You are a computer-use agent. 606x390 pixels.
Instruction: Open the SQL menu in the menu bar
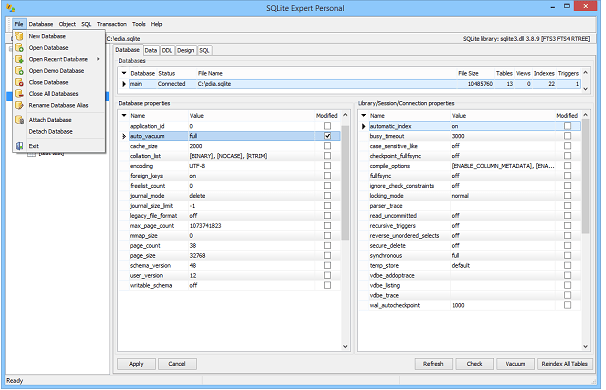[x=86, y=24]
